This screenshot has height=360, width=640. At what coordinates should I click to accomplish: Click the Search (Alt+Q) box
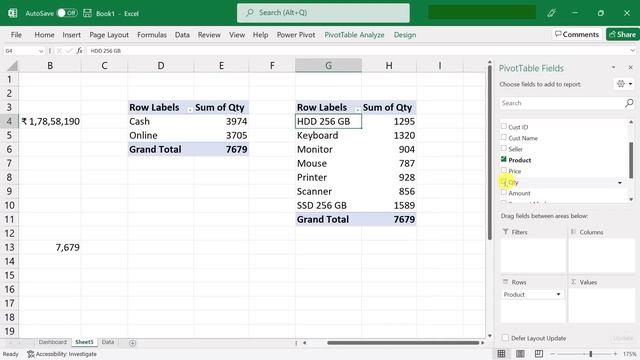[x=323, y=13]
